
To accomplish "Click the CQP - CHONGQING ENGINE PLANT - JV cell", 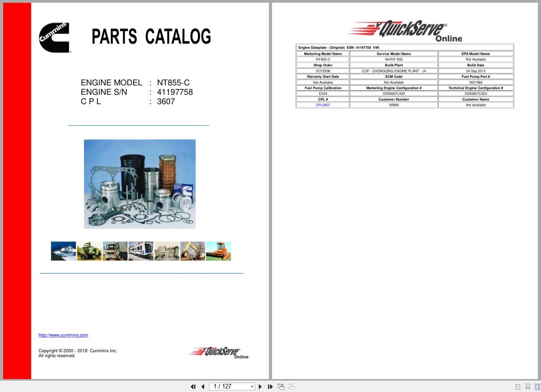I will [x=394, y=71].
